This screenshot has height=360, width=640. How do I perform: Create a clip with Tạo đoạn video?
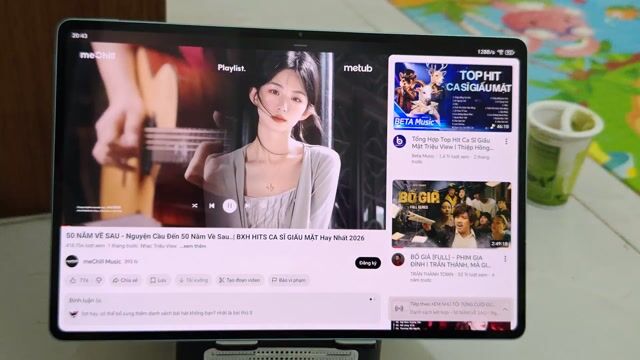[240, 280]
